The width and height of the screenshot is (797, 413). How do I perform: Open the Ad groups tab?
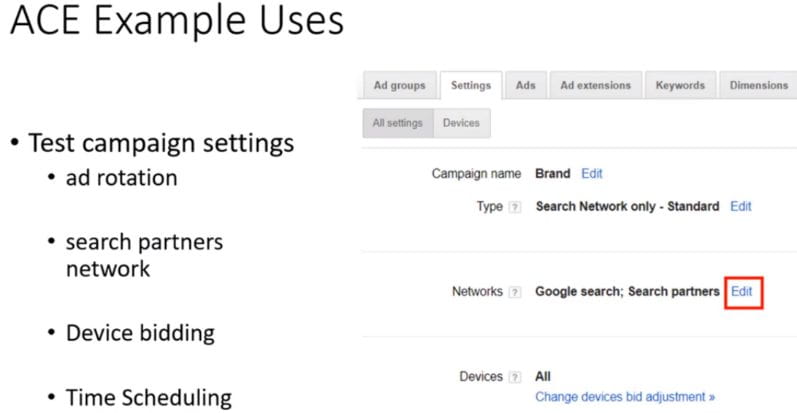pos(400,85)
